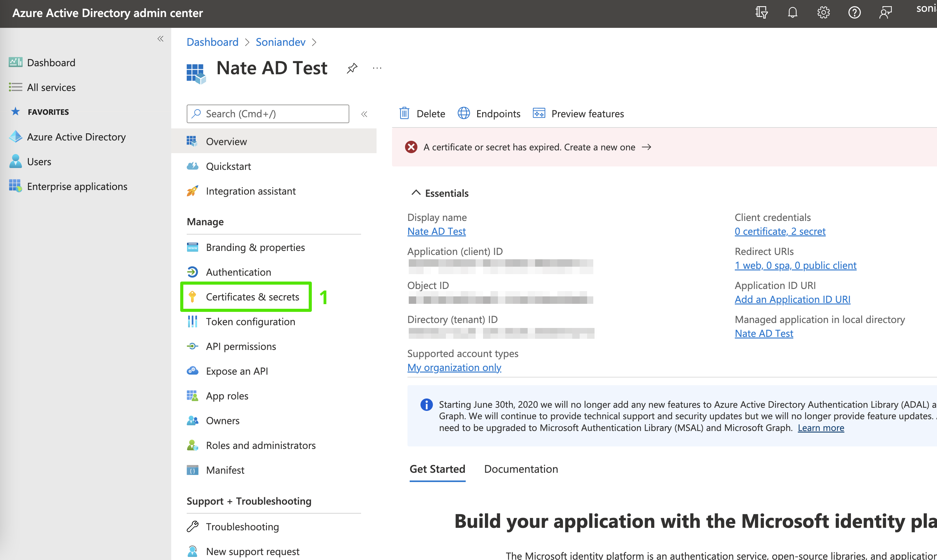Open Certificates & secrets

[252, 297]
